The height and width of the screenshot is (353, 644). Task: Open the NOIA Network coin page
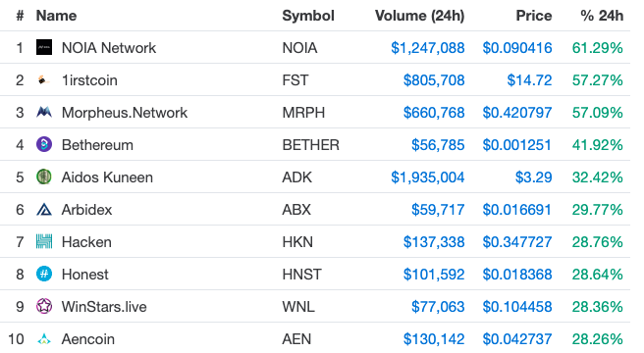tap(109, 48)
